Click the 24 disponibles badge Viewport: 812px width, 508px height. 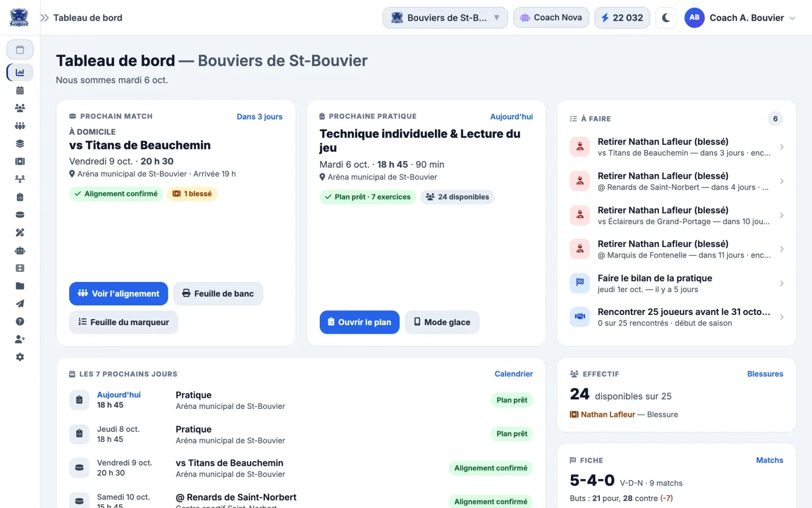tap(457, 197)
